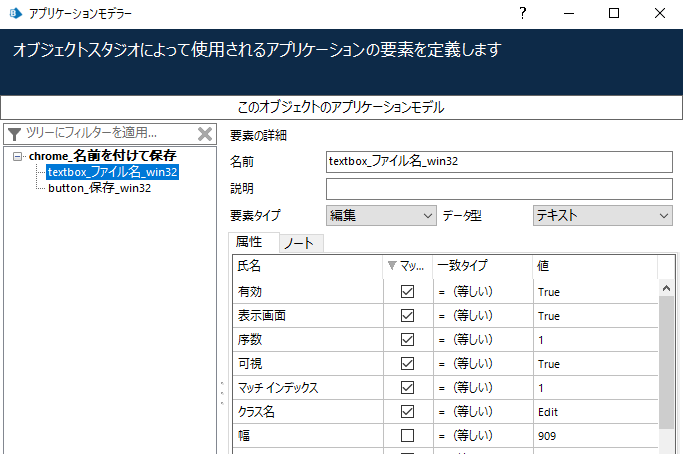The image size is (683, 454).
Task: Click the Blue Prism application icon in title bar
Action: point(15,13)
